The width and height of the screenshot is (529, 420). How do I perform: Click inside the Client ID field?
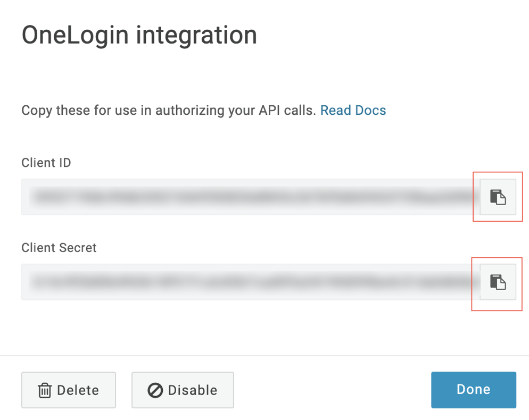pyautogui.click(x=251, y=197)
